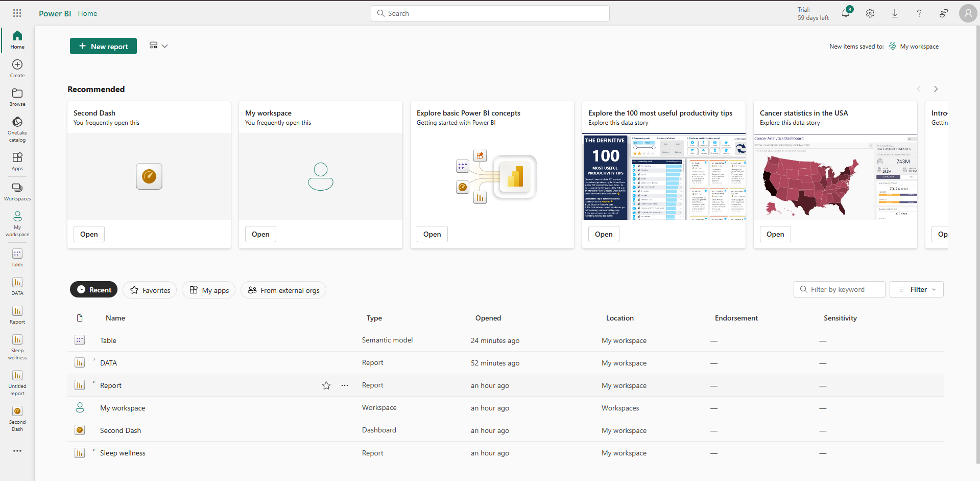This screenshot has width=980, height=481.
Task: Click the Download arrow icon
Action: point(895,14)
